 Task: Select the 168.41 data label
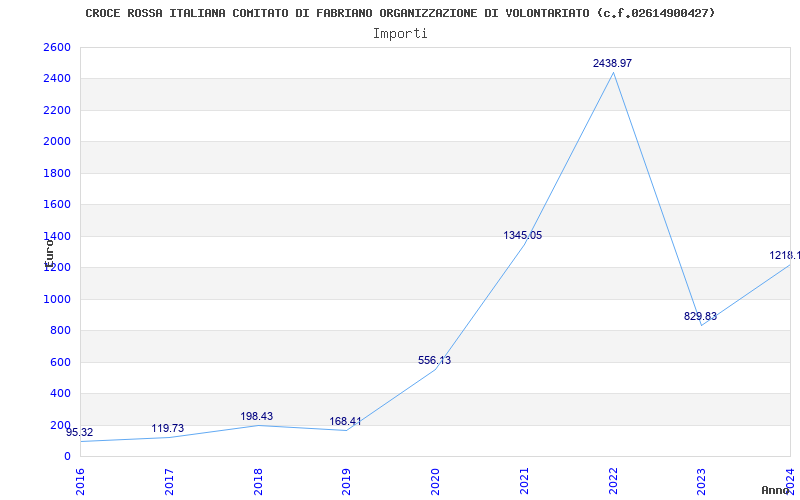point(345,421)
